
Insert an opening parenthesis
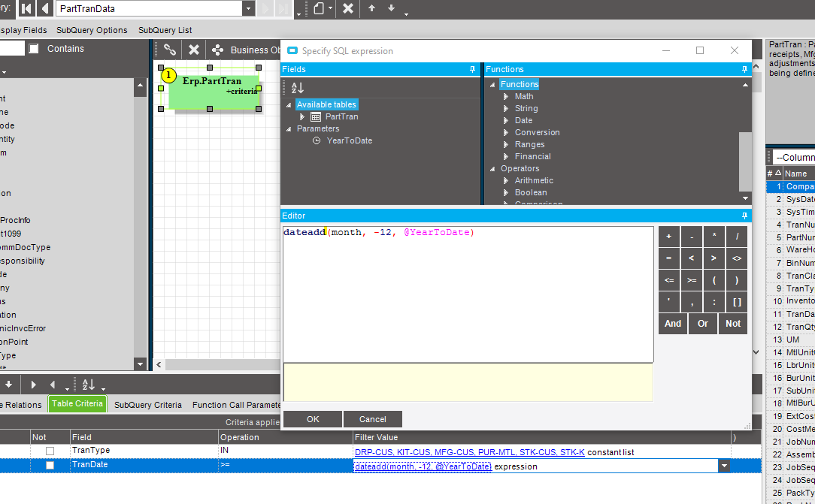[x=714, y=280]
